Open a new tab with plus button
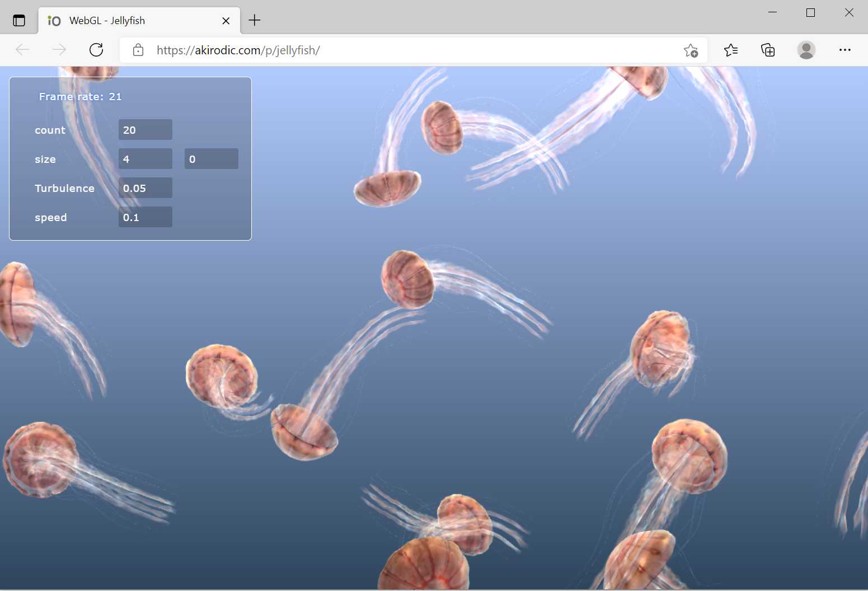Viewport: 868px width, 591px height. coord(255,21)
